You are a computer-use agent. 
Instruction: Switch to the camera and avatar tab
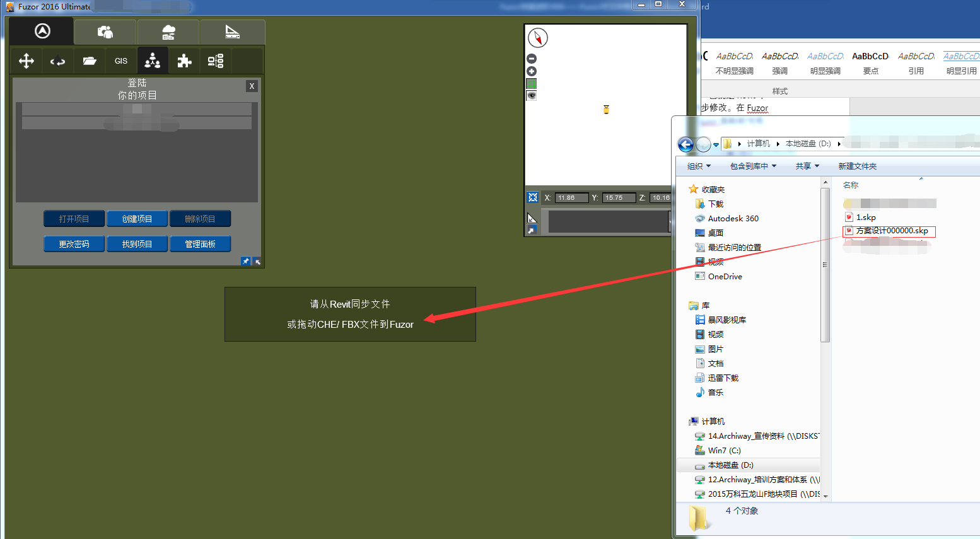[x=105, y=32]
